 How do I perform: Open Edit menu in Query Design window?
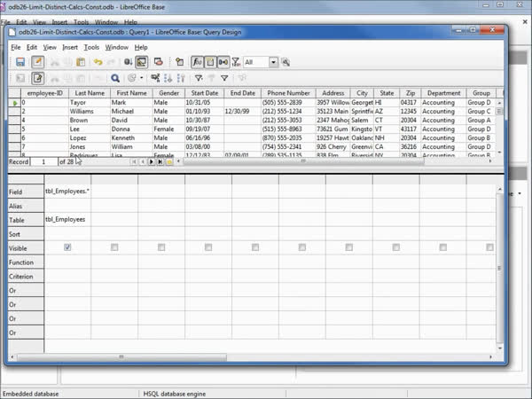pyautogui.click(x=32, y=48)
